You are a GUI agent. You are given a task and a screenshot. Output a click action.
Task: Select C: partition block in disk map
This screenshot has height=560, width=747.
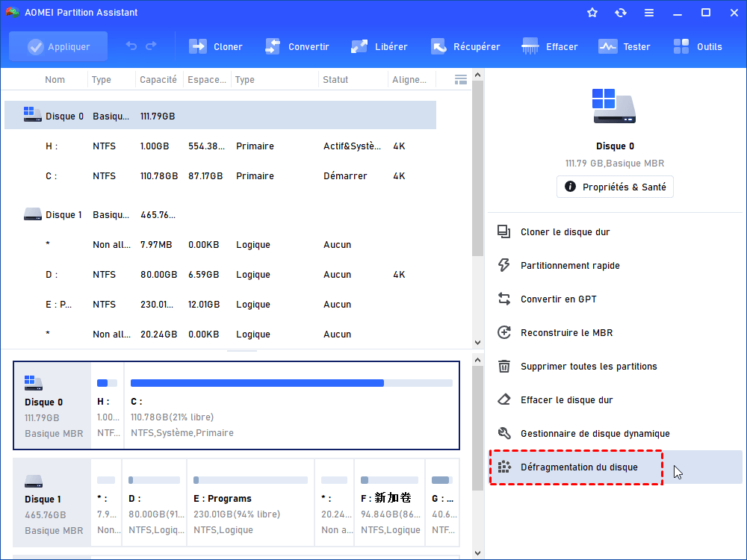click(291, 405)
